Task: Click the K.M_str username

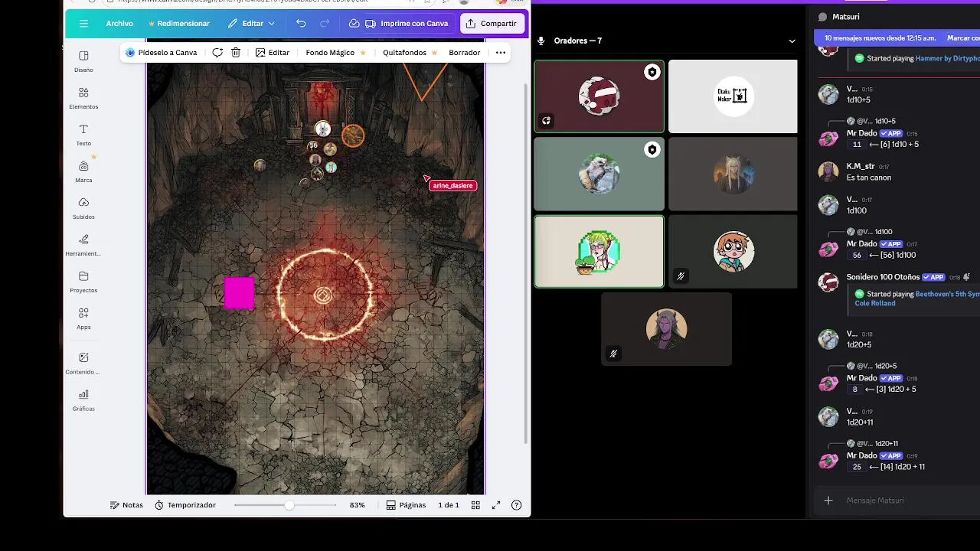Action: (861, 166)
